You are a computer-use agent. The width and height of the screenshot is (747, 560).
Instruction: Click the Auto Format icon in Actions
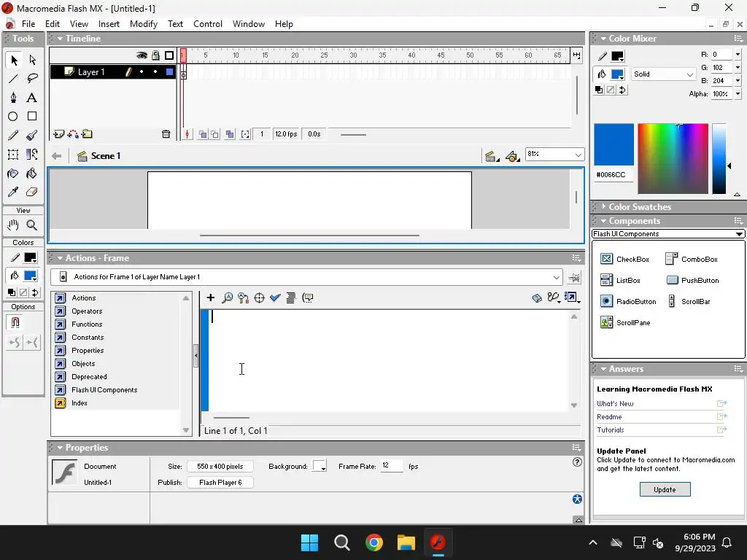click(x=290, y=298)
